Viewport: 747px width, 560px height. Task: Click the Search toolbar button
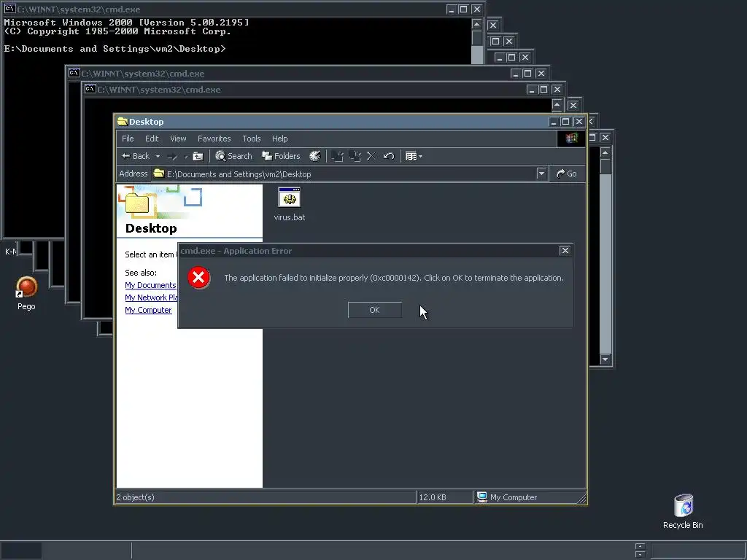[233, 156]
